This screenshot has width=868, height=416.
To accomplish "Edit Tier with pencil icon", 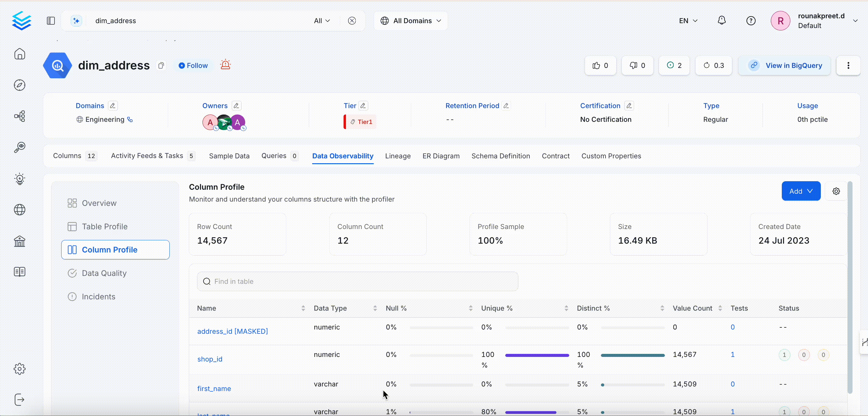I will 363,106.
